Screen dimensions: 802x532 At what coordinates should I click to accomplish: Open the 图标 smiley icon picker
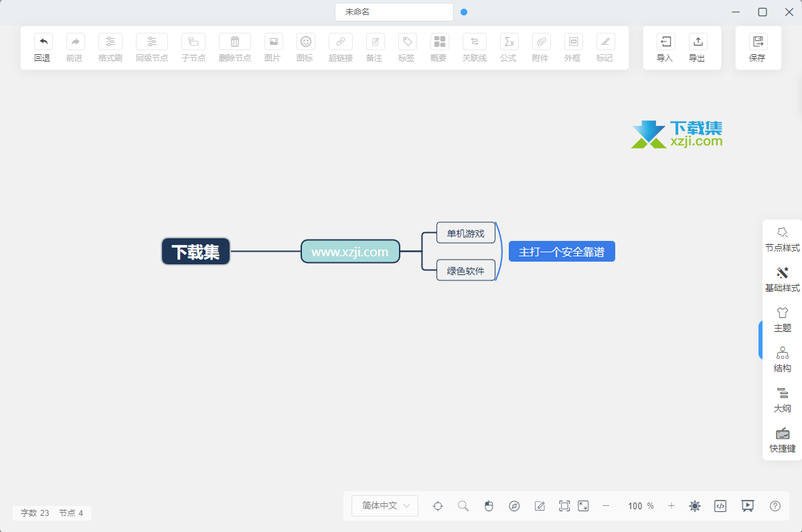[306, 41]
